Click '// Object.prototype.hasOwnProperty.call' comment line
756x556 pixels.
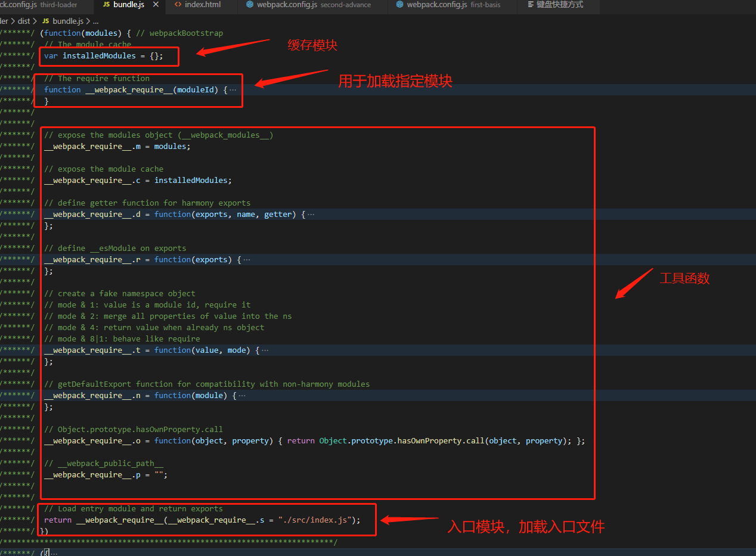134,429
